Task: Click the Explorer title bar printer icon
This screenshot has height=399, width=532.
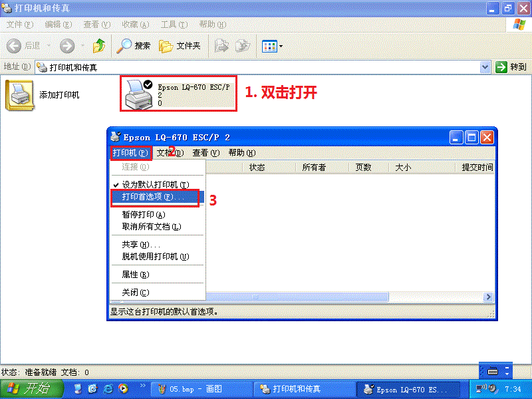Action: coord(7,7)
